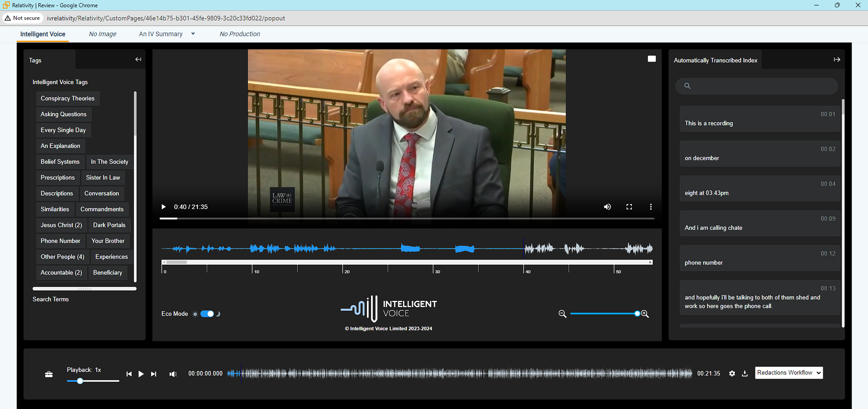Click the video fullscreen icon

tap(629, 207)
